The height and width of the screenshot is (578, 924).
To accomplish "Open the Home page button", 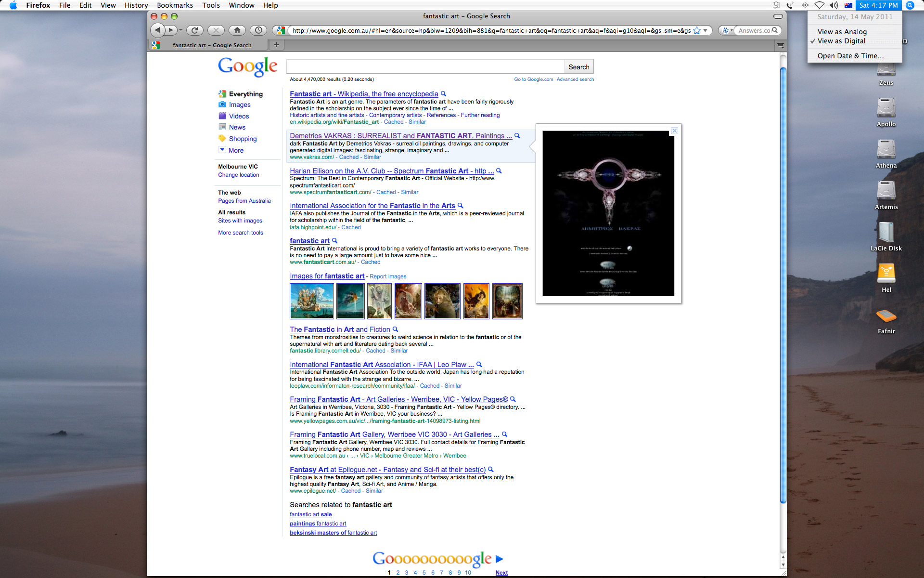I will (x=237, y=30).
